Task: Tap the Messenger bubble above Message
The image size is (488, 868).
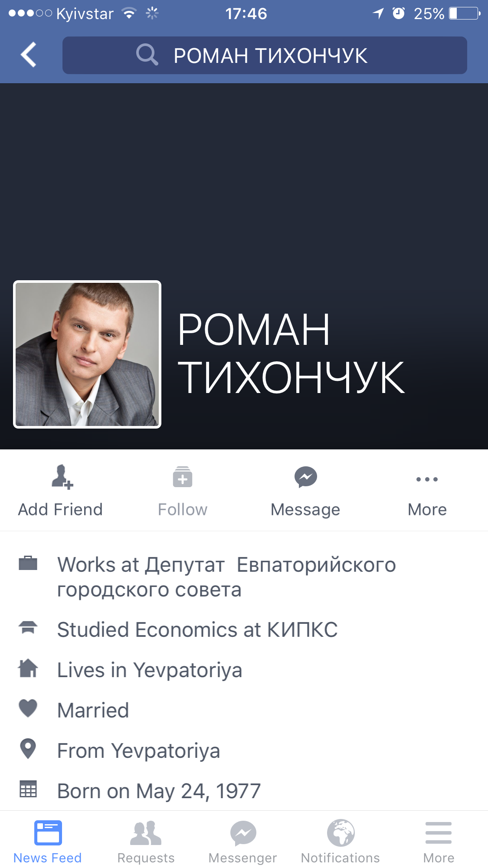Action: 306,477
